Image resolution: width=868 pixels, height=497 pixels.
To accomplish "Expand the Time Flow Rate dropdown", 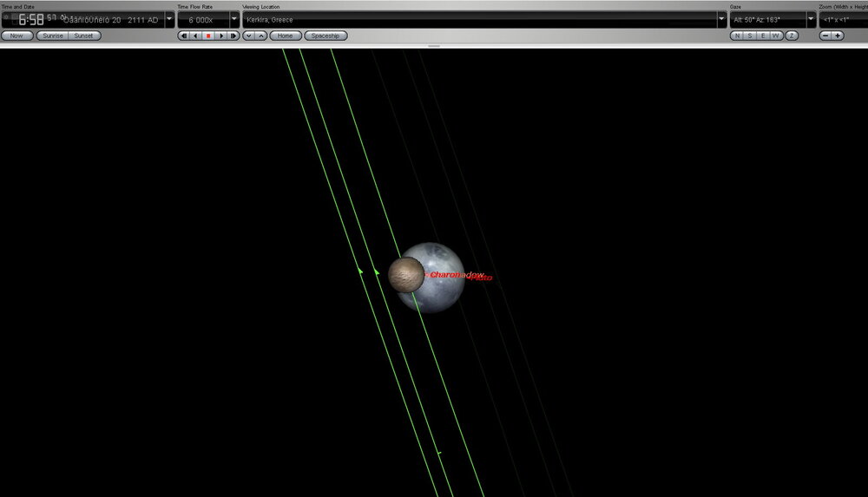I will tap(234, 19).
